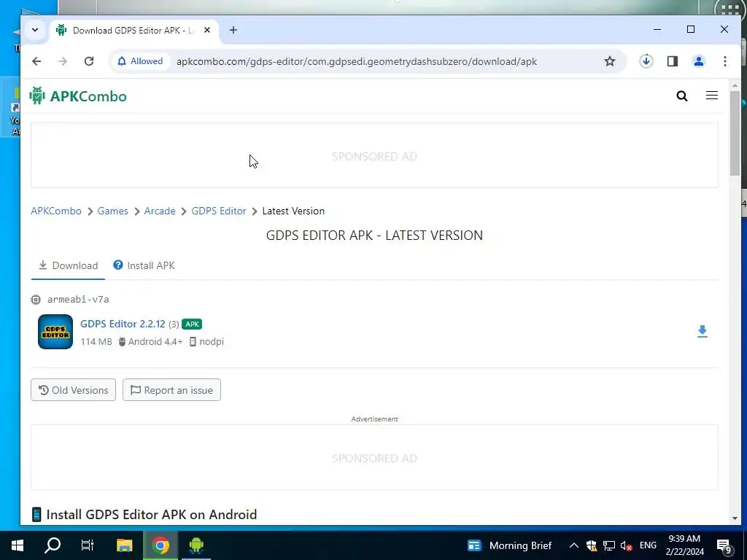Click the scrollbar down arrow
The height and width of the screenshot is (560, 747).
[735, 518]
